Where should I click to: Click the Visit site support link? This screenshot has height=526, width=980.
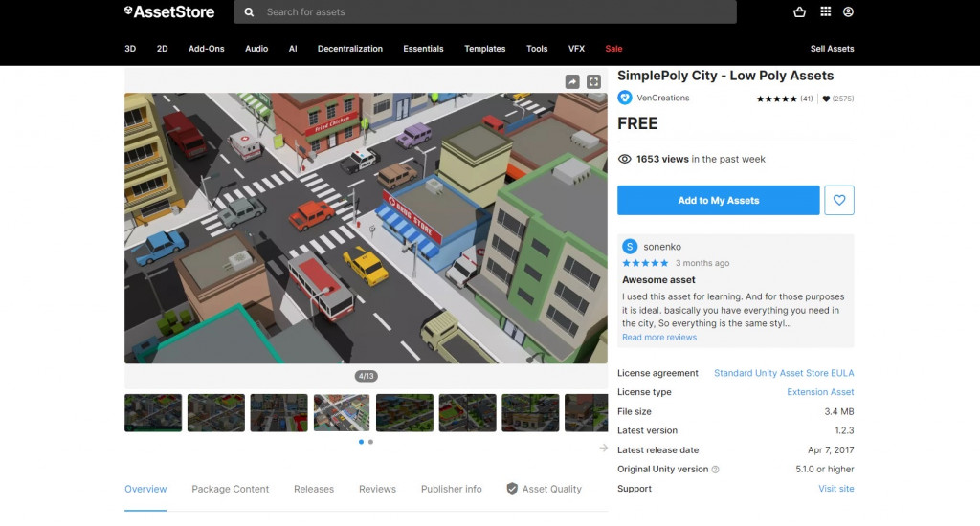click(836, 489)
